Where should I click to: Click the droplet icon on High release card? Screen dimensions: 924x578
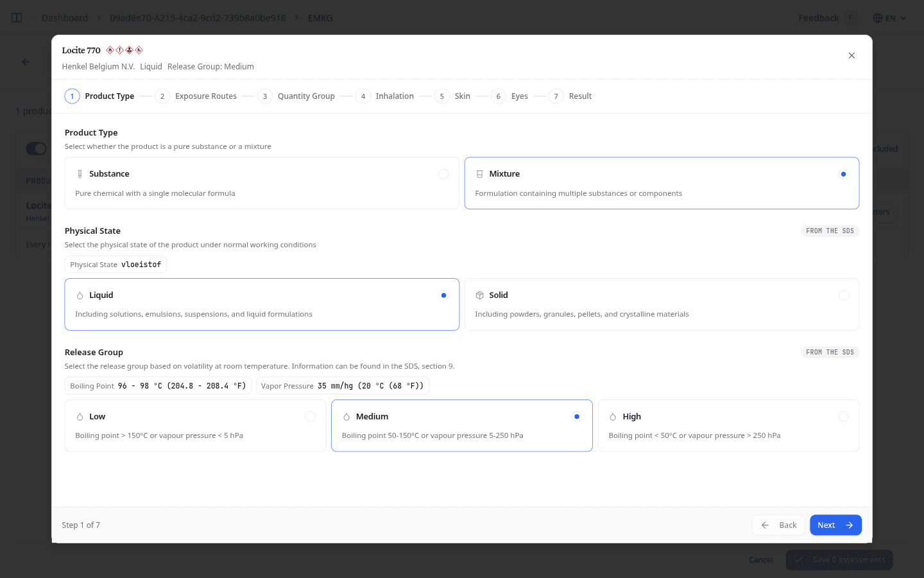[x=613, y=417]
